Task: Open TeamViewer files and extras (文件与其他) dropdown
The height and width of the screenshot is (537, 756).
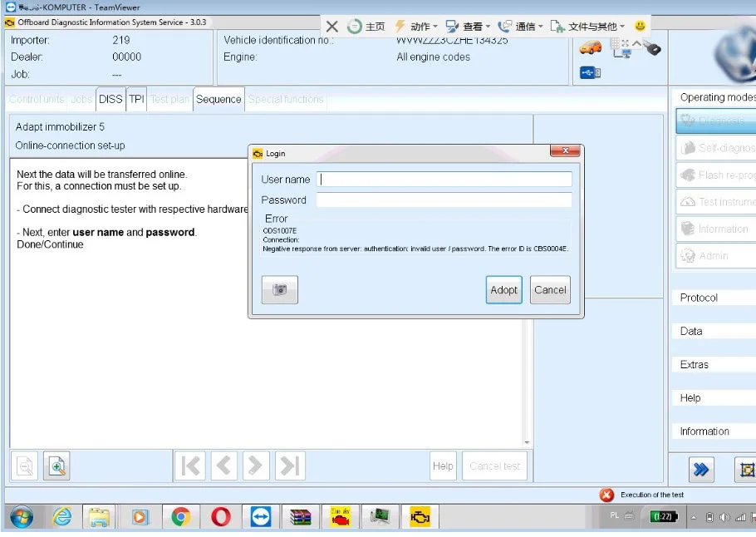Action: [587, 27]
